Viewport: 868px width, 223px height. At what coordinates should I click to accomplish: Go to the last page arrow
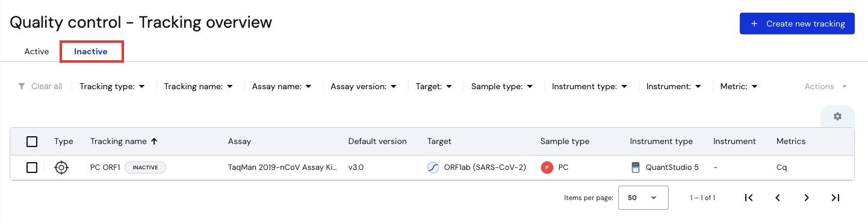(835, 198)
